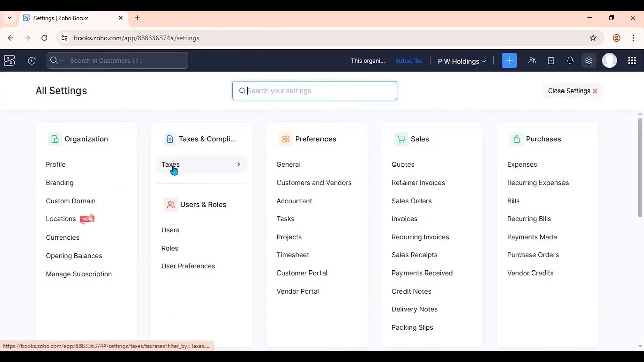
Task: Click the search magnifier in settings search
Action: point(242,91)
